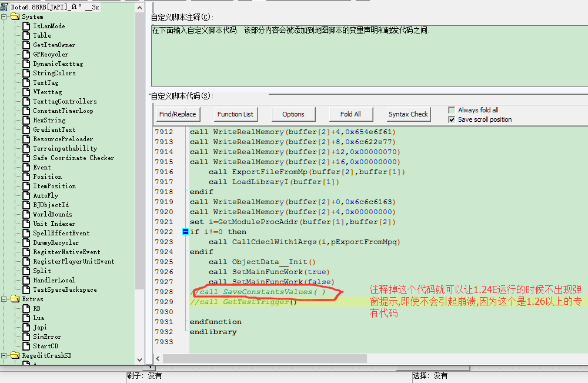Image resolution: width=588 pixels, height=383 pixels.
Task: Click the map root icon beside Dota6.88RB
Action: (5, 6)
